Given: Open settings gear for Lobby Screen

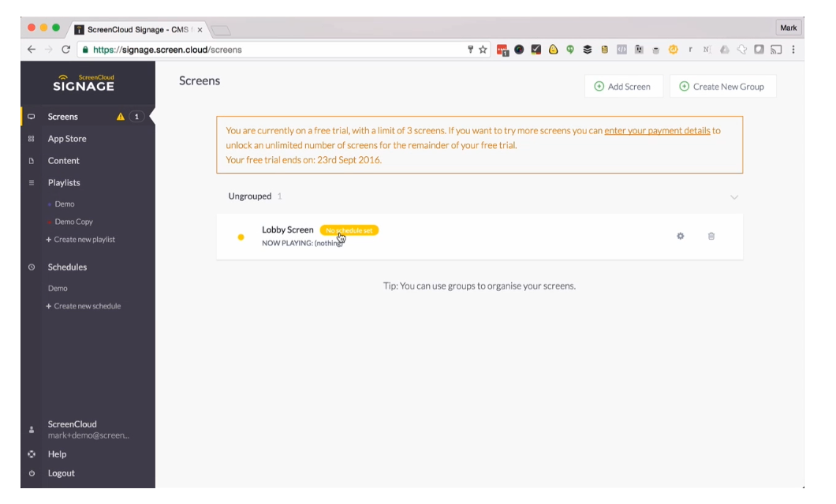Looking at the screenshot, I should point(680,236).
